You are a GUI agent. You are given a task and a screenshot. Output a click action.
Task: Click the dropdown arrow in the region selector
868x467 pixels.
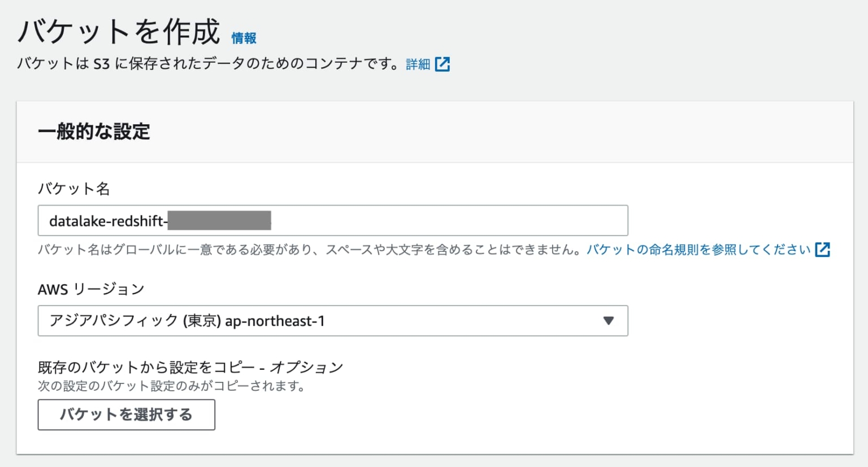pos(608,321)
